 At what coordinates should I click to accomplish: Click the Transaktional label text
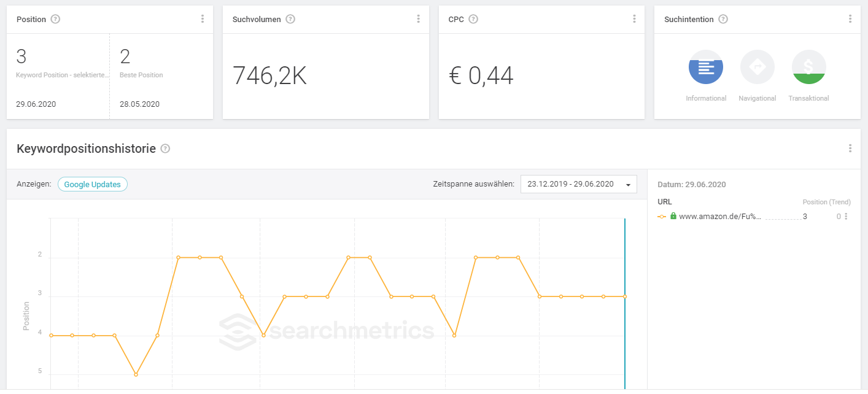click(x=809, y=98)
